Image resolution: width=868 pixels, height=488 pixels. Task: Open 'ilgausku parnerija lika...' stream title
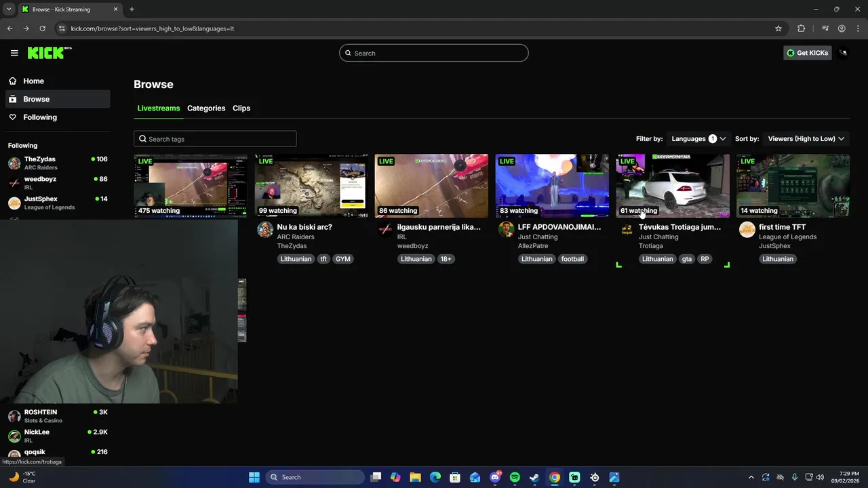pos(439,227)
